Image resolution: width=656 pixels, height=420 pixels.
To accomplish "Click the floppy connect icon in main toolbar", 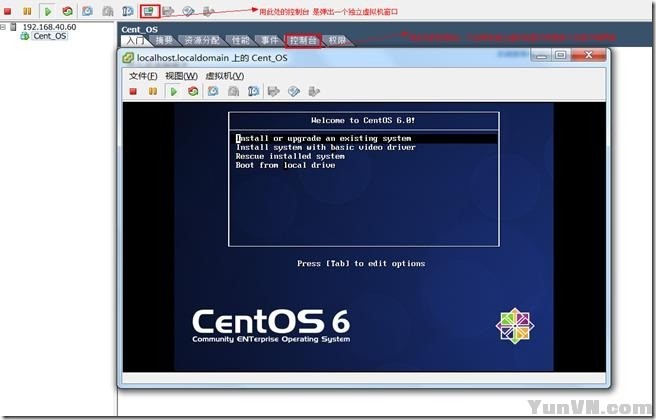I will pos(168,11).
